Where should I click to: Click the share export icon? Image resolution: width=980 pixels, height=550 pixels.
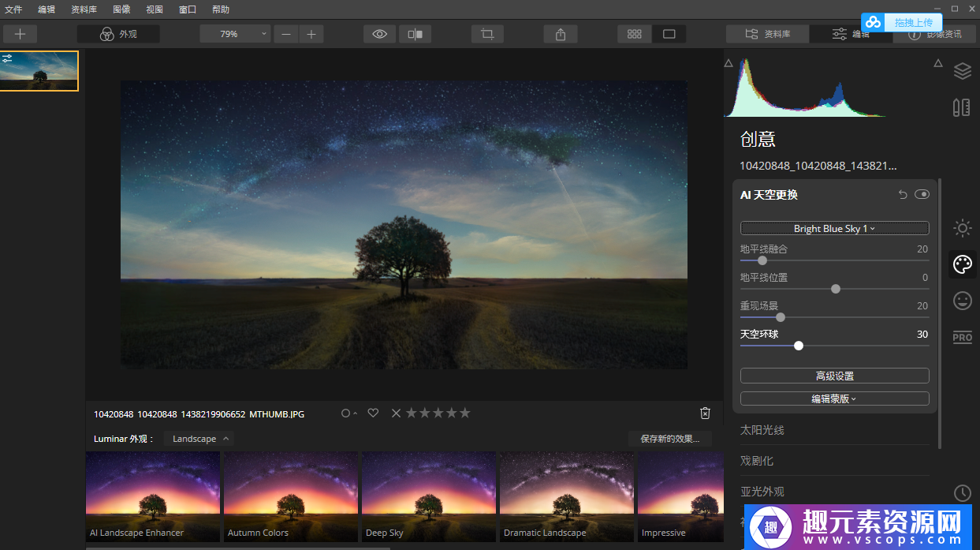561,34
